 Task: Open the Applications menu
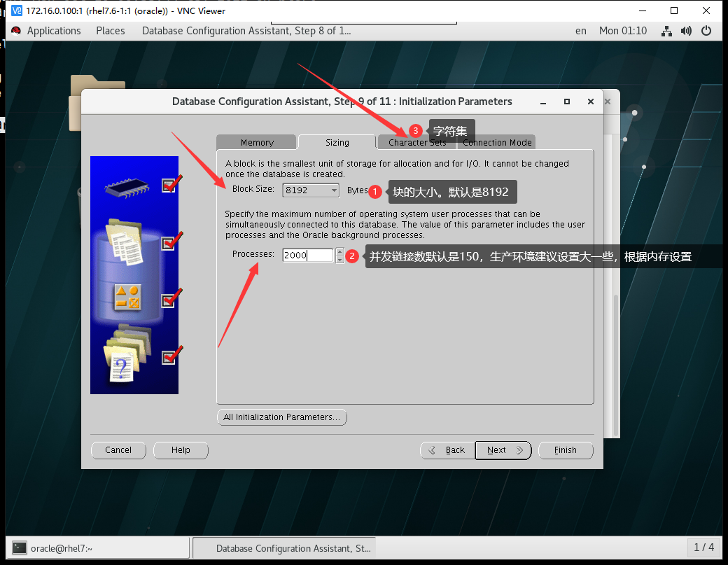coord(54,31)
